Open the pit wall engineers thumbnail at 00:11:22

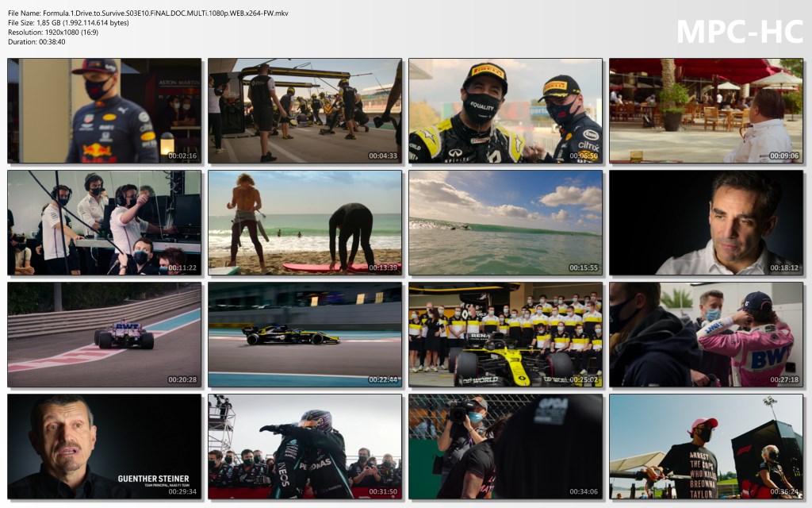(x=104, y=222)
